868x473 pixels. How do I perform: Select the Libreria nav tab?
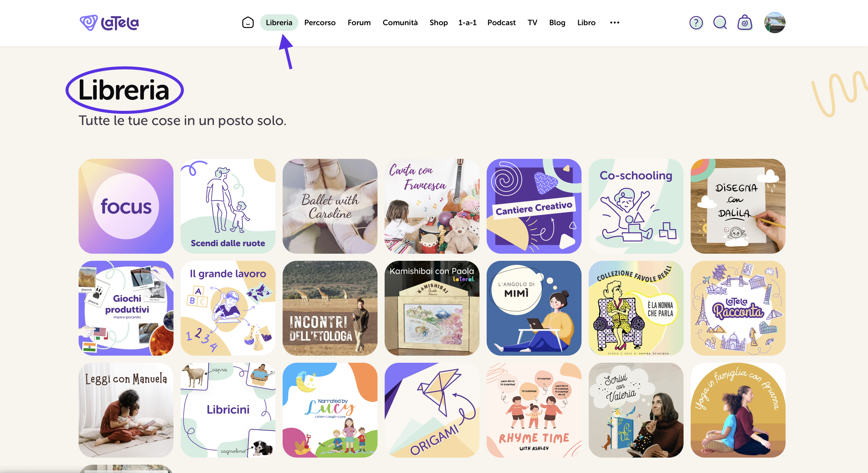pyautogui.click(x=279, y=23)
